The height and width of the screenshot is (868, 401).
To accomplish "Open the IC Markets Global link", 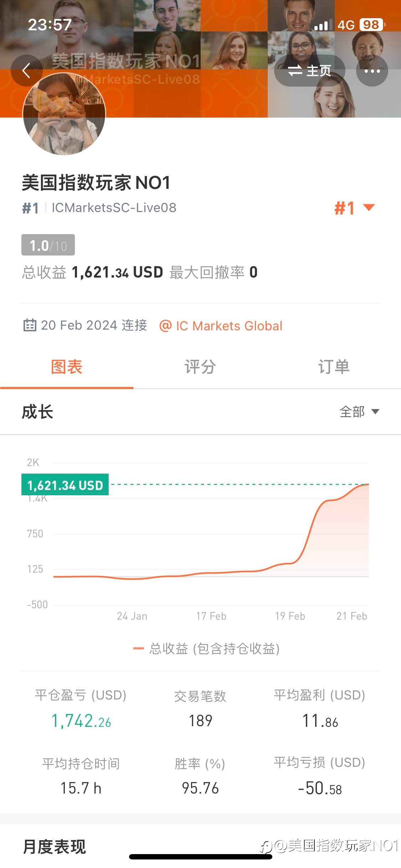I will pos(229,326).
